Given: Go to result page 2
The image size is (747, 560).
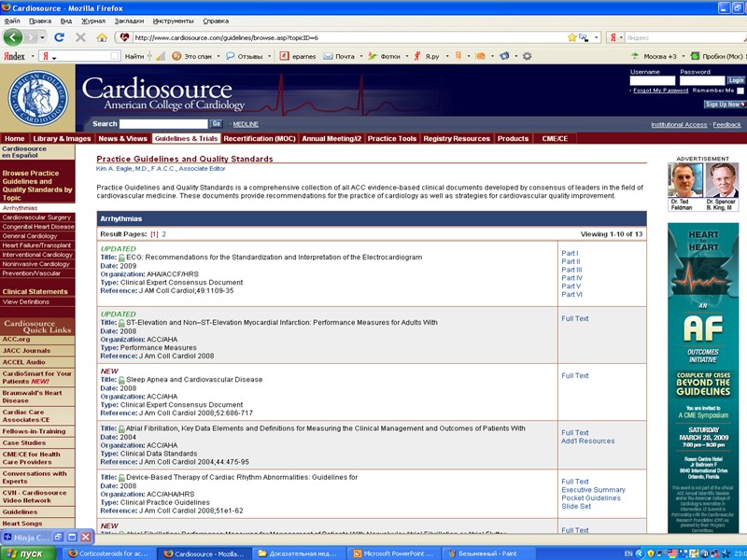Looking at the screenshot, I should click(x=164, y=234).
